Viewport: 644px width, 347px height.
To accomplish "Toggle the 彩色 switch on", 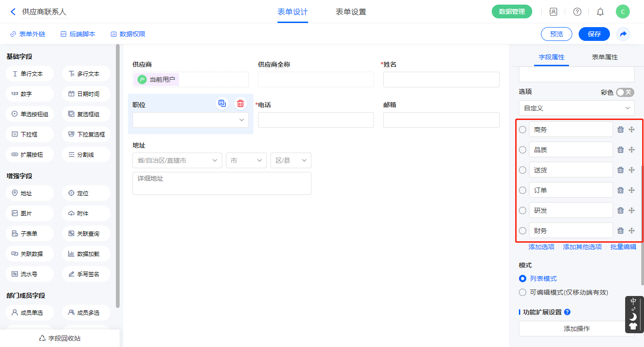I will click(625, 92).
